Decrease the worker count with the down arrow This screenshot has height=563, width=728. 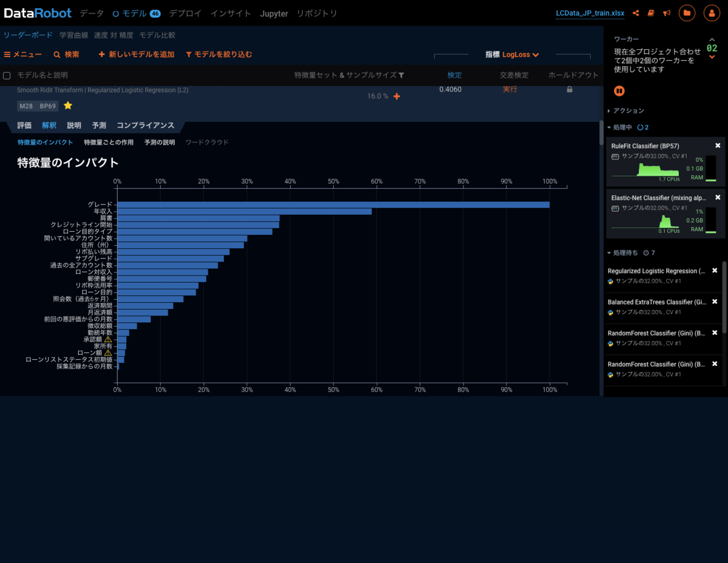pyautogui.click(x=712, y=57)
